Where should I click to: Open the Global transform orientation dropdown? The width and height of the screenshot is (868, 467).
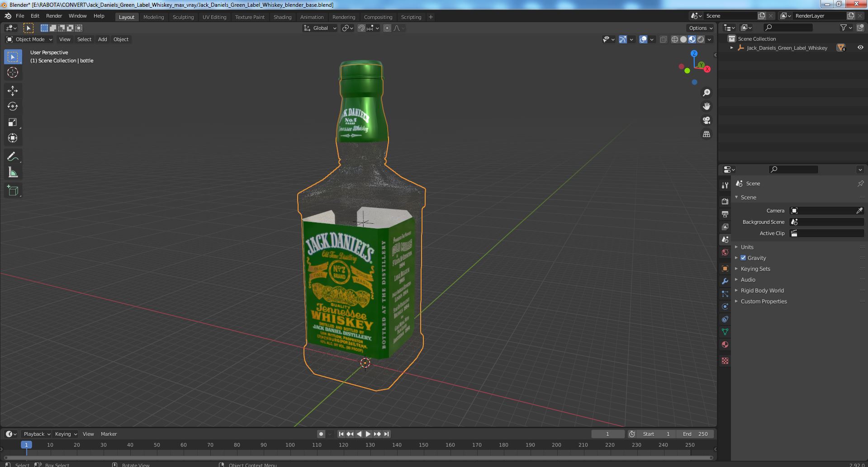[320, 28]
